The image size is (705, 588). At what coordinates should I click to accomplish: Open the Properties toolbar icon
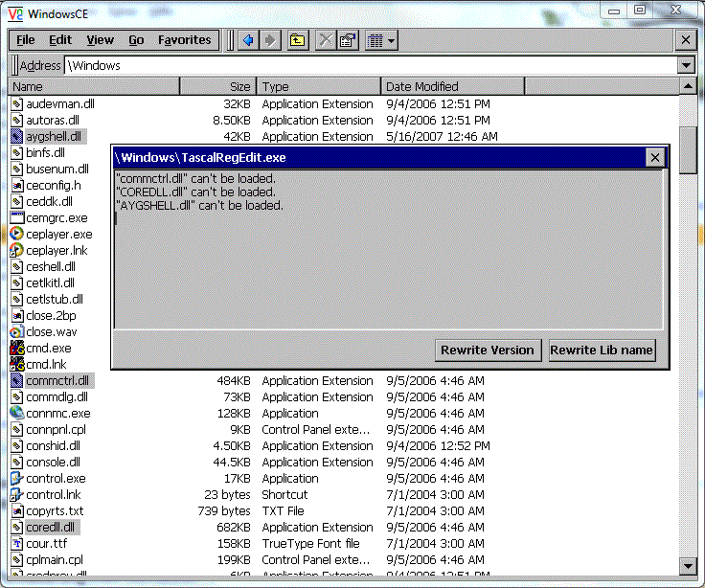pyautogui.click(x=348, y=40)
